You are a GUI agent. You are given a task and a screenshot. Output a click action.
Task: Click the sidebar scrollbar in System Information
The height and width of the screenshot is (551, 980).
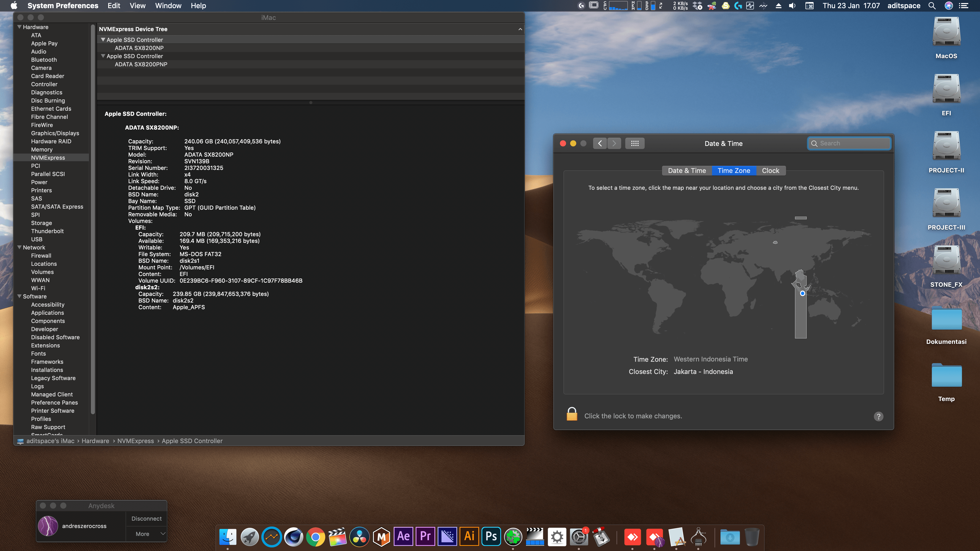[x=93, y=219]
